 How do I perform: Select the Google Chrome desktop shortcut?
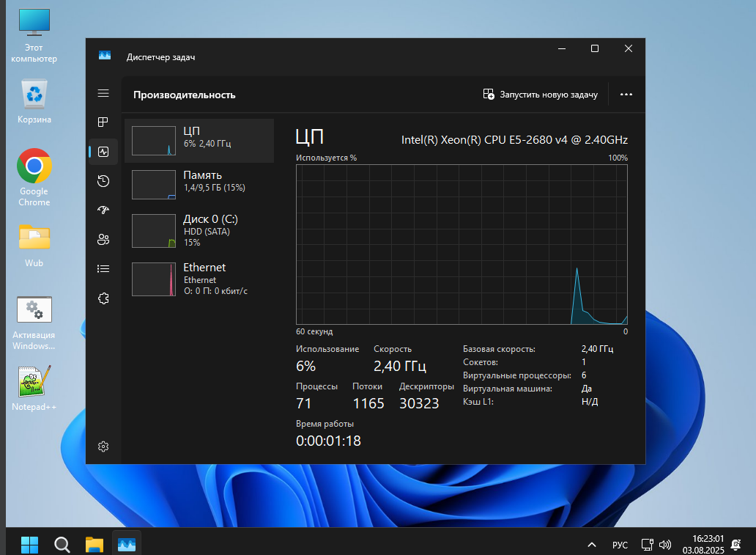[x=34, y=177]
